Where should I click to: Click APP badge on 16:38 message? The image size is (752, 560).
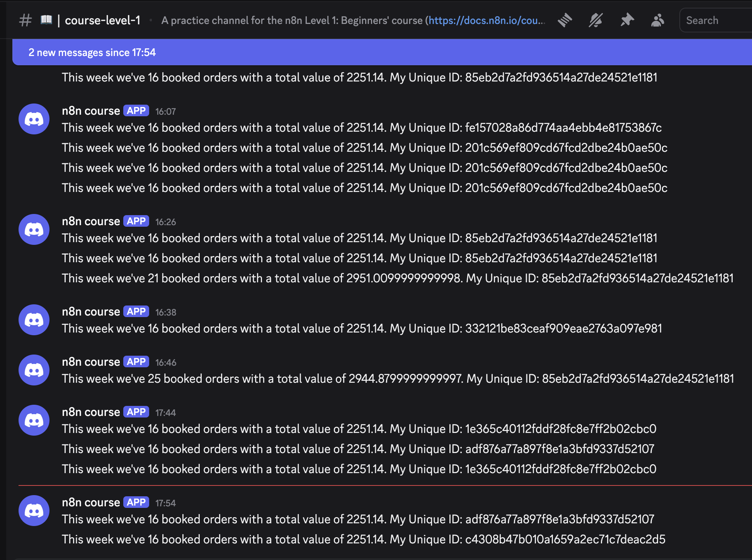[136, 312]
